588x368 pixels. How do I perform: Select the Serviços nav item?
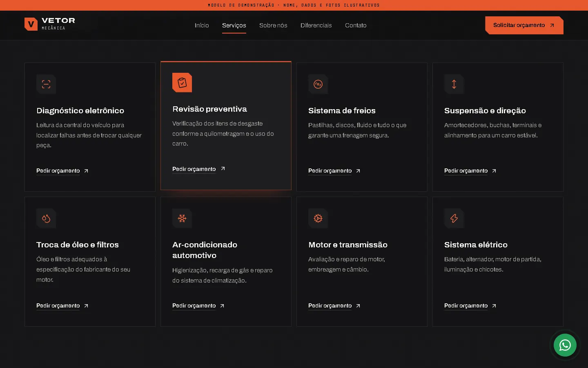pyautogui.click(x=234, y=25)
